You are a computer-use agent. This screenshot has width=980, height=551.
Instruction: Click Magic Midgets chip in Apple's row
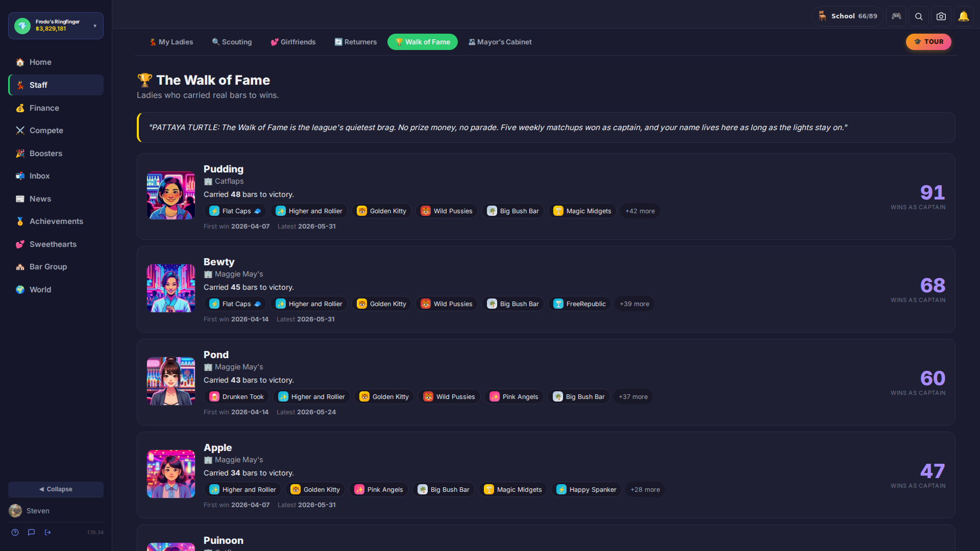pyautogui.click(x=513, y=490)
